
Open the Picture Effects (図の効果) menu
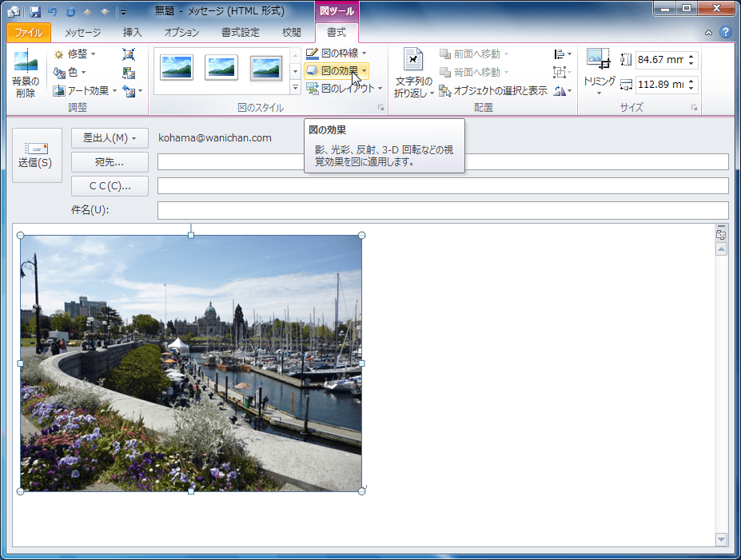point(336,71)
